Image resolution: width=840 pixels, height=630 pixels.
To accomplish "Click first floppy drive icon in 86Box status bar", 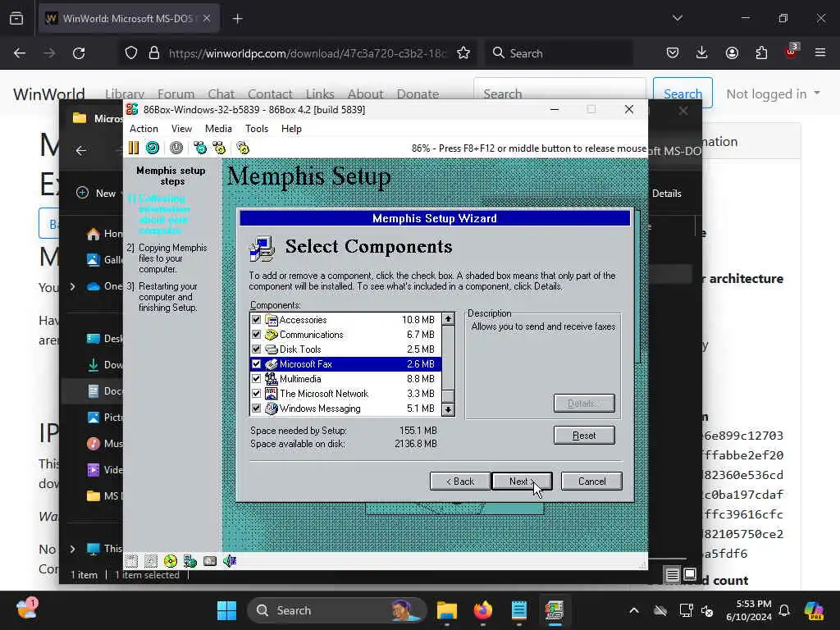I will (x=132, y=561).
